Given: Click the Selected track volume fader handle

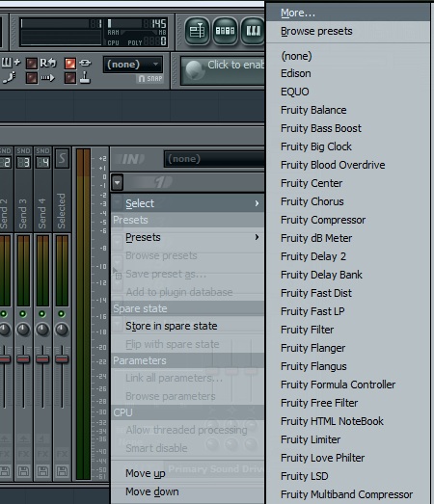Looking at the screenshot, I should coord(62,358).
